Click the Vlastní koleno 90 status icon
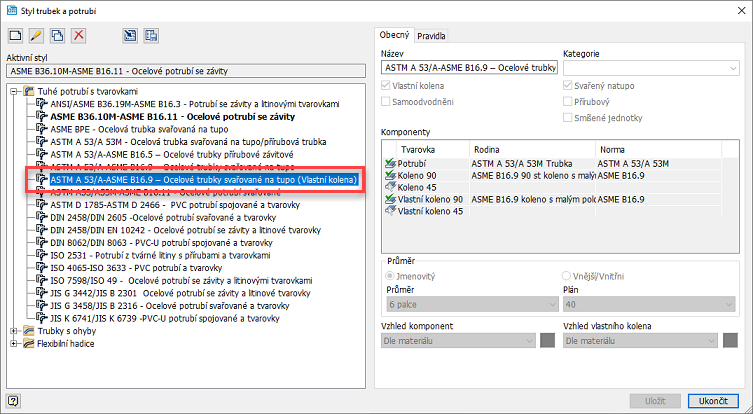Viewport: 753px width, 414px height. [x=390, y=199]
